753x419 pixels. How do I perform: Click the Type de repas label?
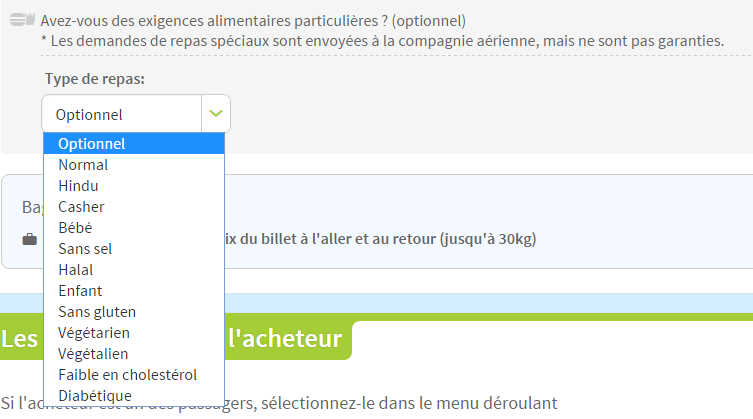click(x=95, y=79)
